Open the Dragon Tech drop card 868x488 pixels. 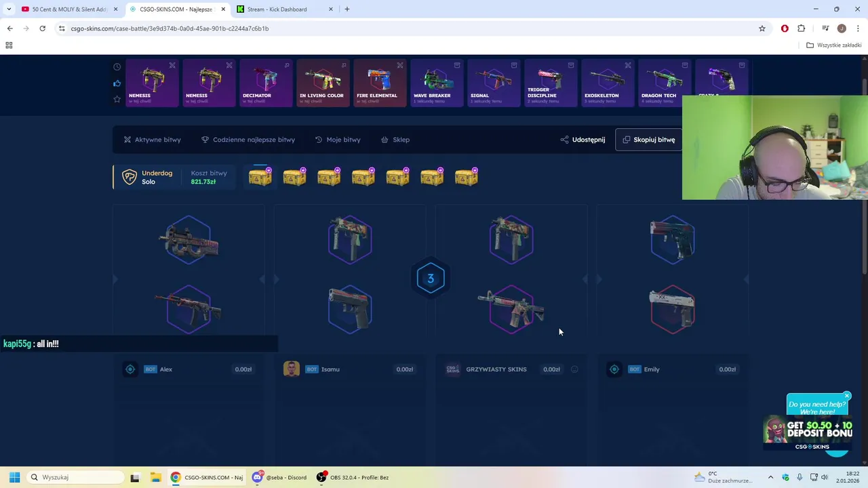tap(665, 83)
